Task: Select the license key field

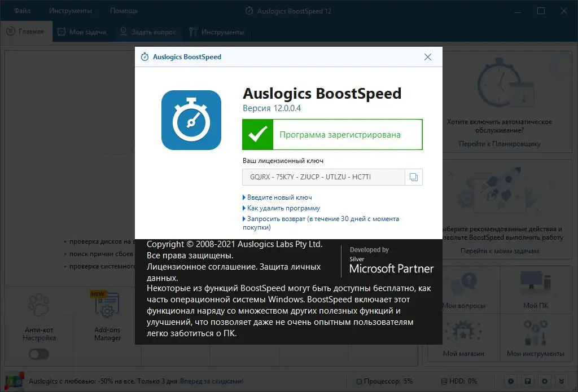Action: [323, 177]
